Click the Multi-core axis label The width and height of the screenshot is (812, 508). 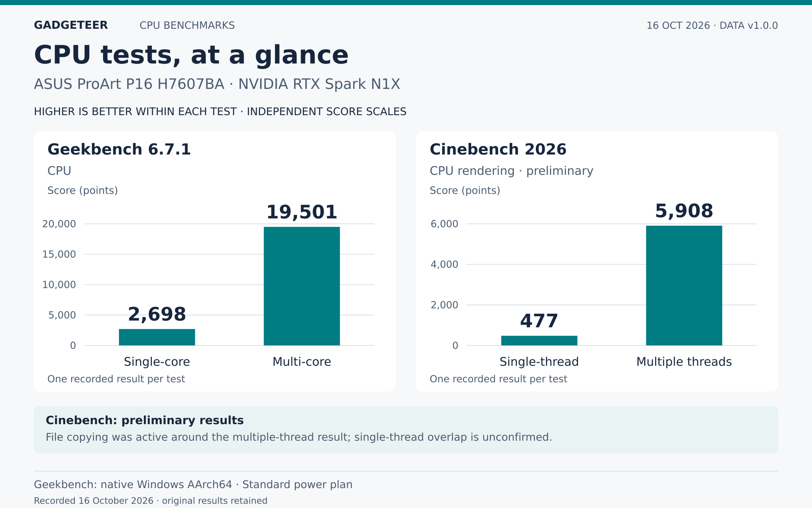pyautogui.click(x=302, y=362)
